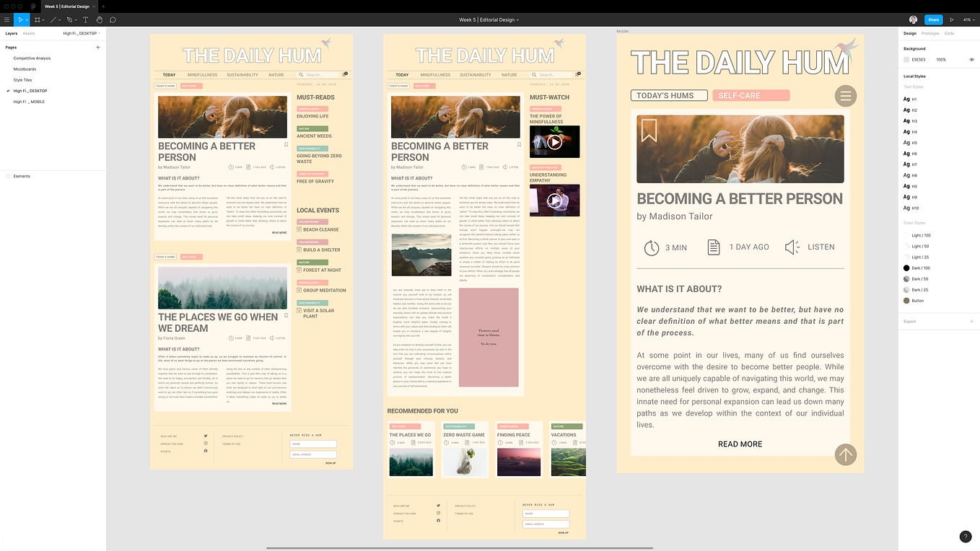Click the Present play icon
The height and width of the screenshot is (551, 980).
(953, 19)
